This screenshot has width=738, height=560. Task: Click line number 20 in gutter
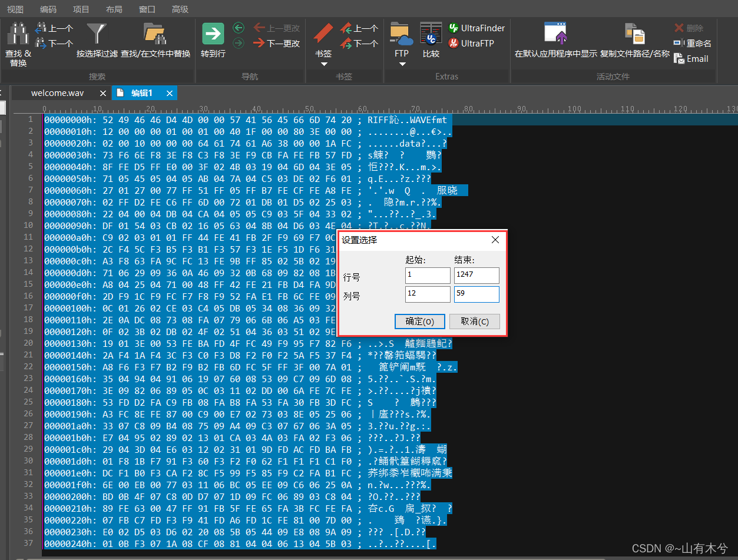click(x=28, y=343)
